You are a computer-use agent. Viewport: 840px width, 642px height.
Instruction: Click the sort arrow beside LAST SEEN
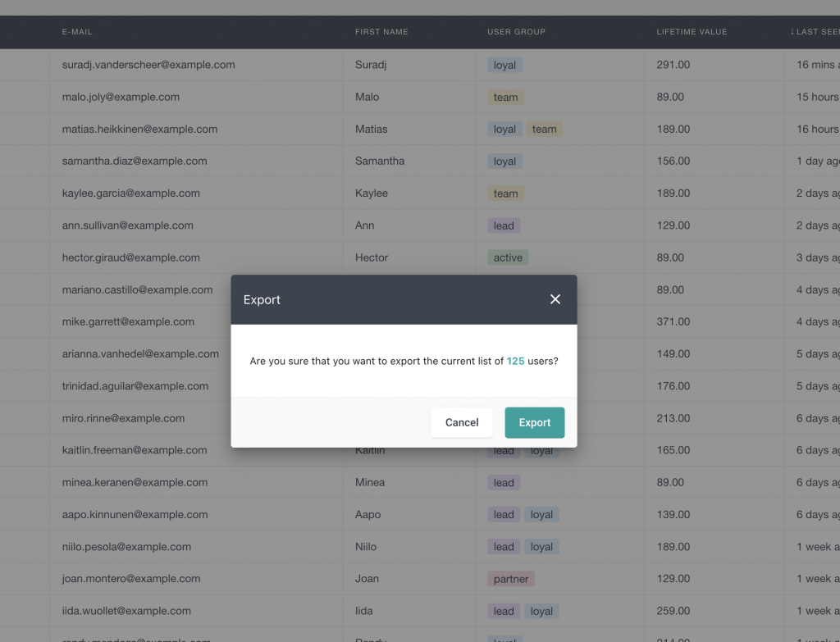tap(793, 32)
